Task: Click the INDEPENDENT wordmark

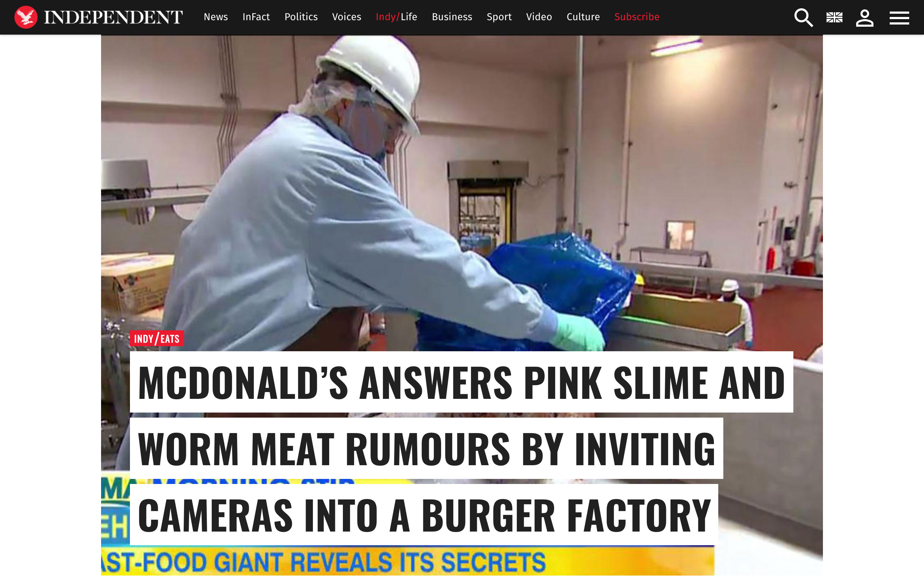Action: (113, 17)
